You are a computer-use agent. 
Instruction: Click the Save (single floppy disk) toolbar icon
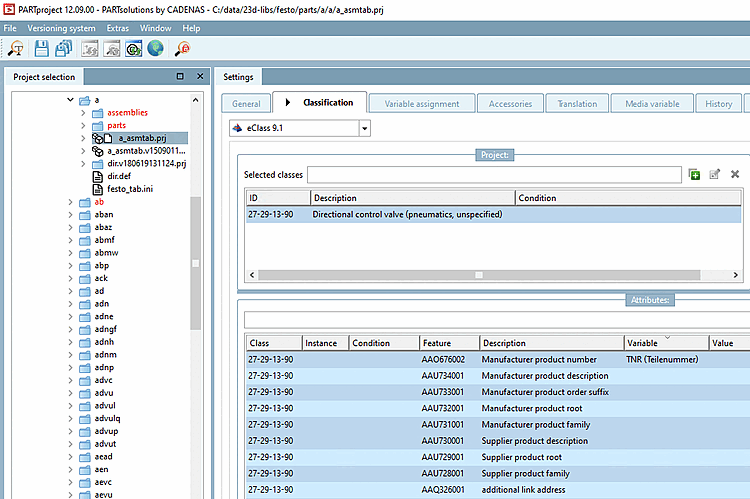(42, 48)
